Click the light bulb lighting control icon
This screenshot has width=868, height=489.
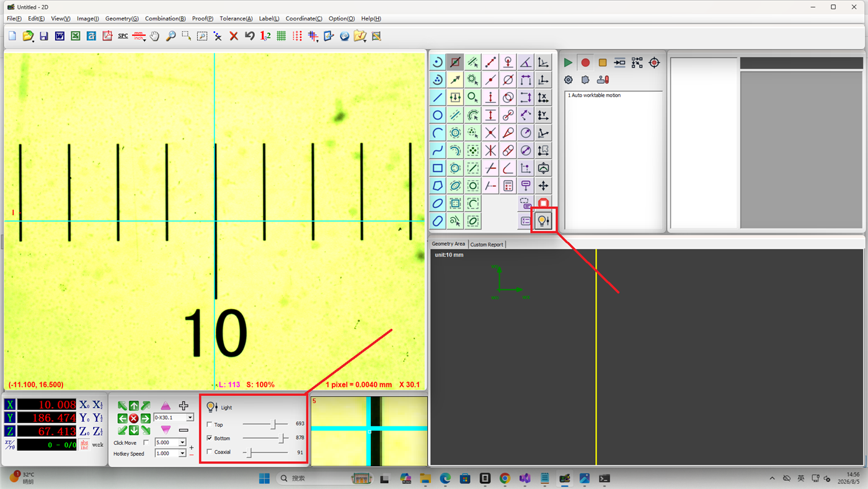point(543,220)
